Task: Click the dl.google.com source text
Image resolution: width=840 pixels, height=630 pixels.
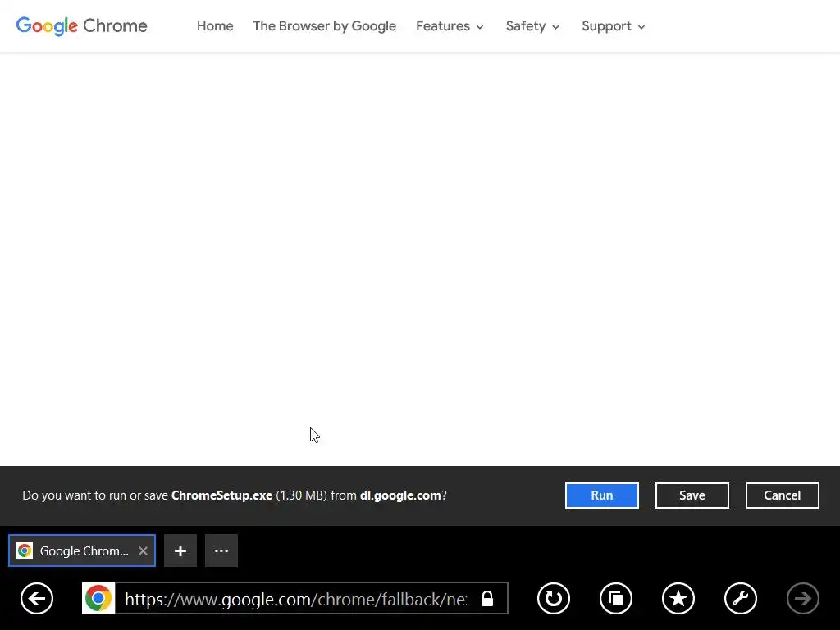Action: point(400,495)
